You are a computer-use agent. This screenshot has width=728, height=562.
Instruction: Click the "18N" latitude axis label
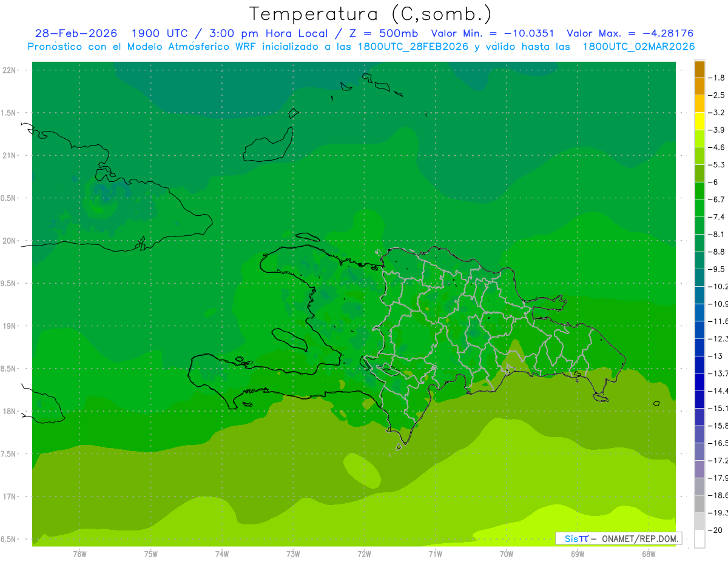point(10,411)
